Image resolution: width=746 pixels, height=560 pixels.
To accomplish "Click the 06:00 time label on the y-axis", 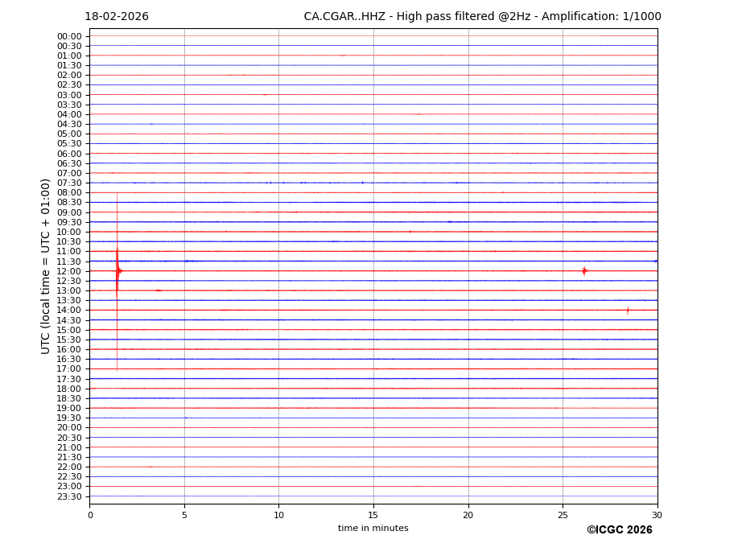I will [x=69, y=154].
